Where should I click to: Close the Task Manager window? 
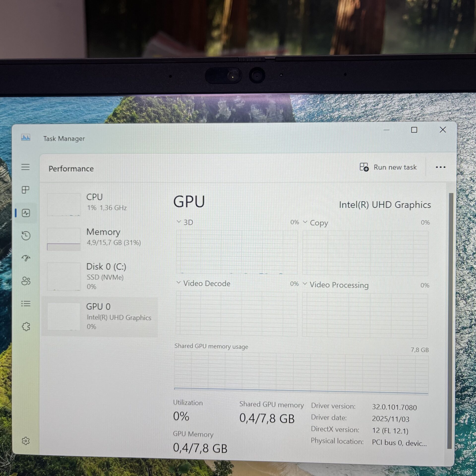coord(443,129)
